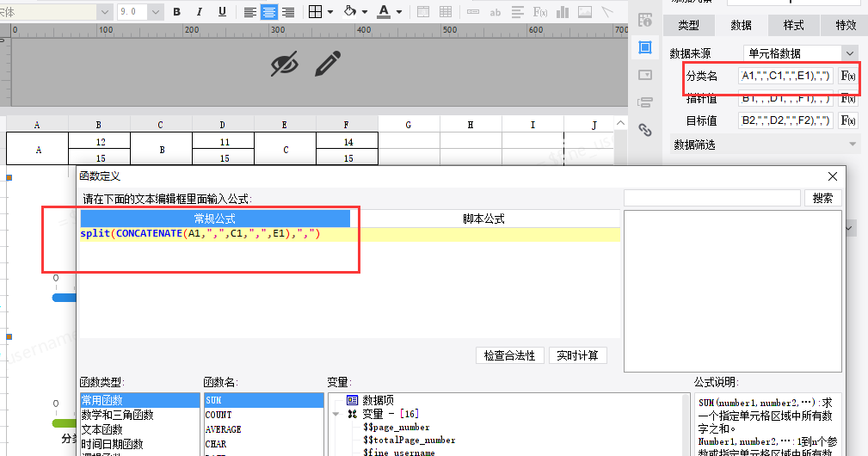Screen dimensions: 868x456
Task: Select AVERAGE in function list
Action: 263,429
